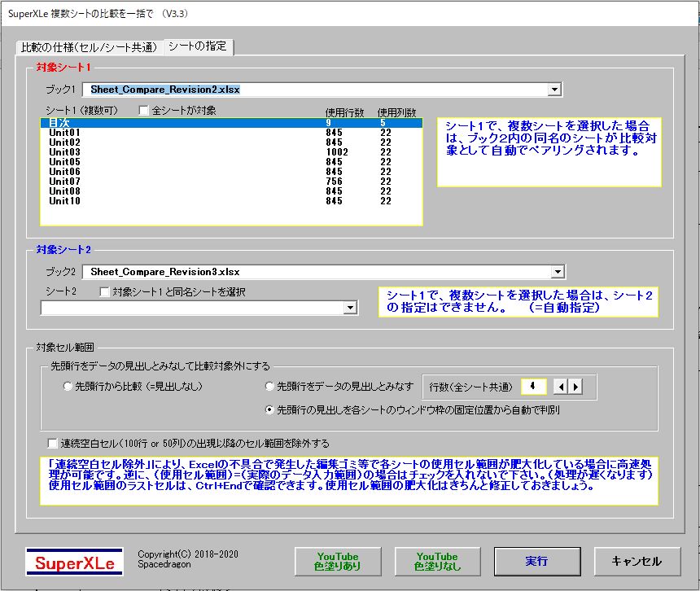
Task: Click the 行数 value field showing 4
Action: tap(533, 387)
